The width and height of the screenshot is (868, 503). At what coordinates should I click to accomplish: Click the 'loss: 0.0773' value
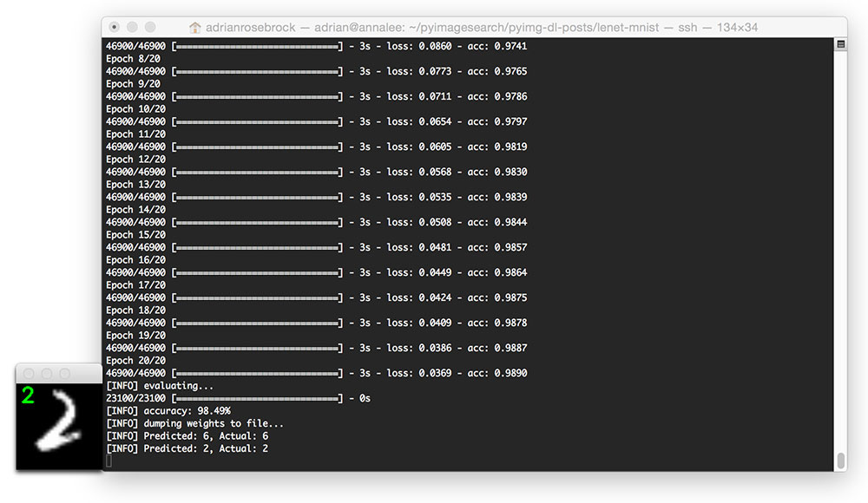pos(419,71)
